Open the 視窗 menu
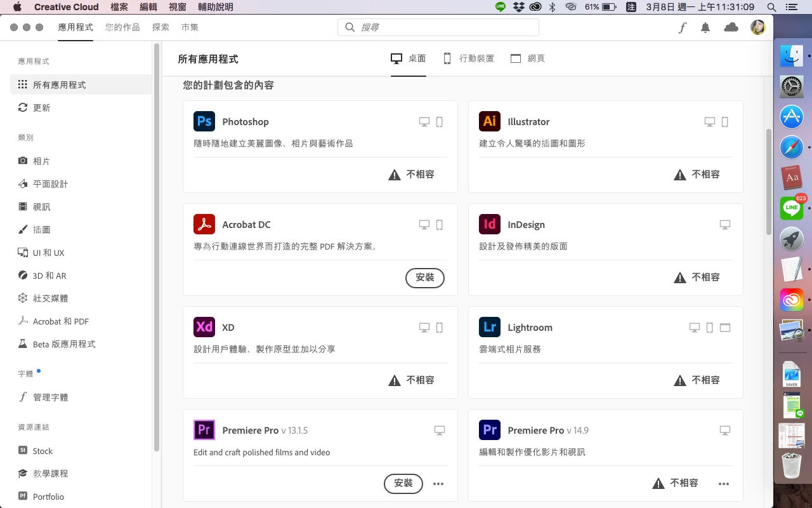The width and height of the screenshot is (812, 508). coord(178,7)
